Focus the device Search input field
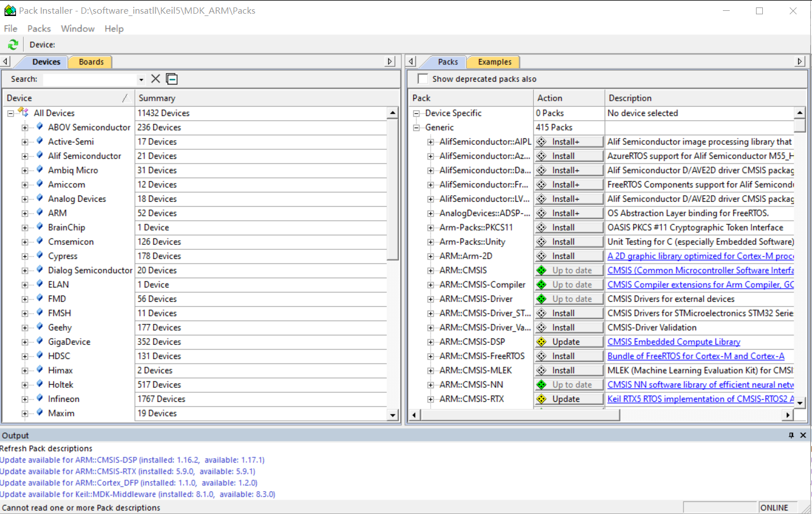This screenshot has width=812, height=514. pyautogui.click(x=90, y=79)
